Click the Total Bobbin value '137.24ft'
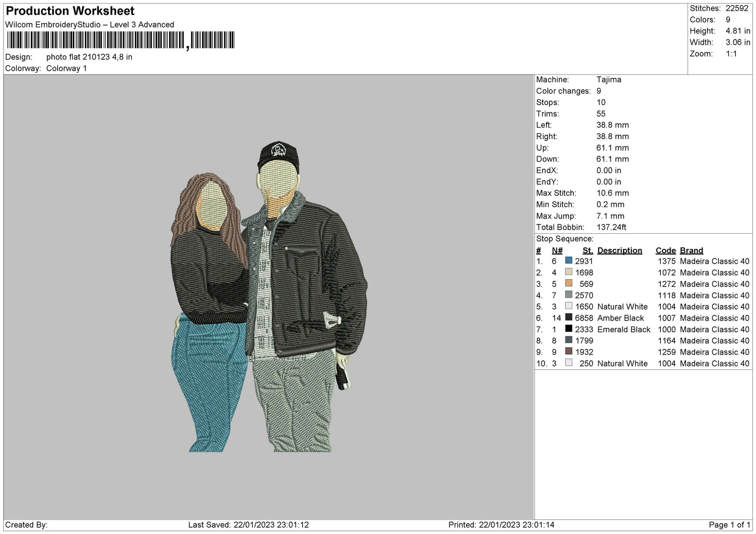This screenshot has width=756, height=534. click(612, 228)
